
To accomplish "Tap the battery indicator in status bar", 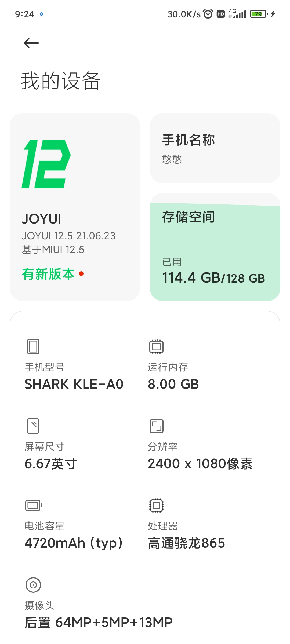I will [259, 14].
